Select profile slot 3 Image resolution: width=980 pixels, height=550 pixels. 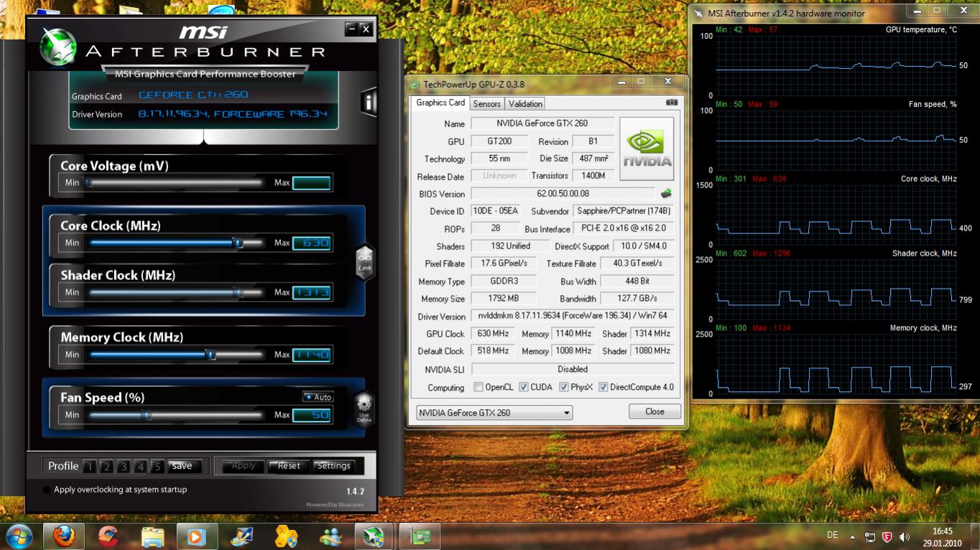(x=124, y=467)
